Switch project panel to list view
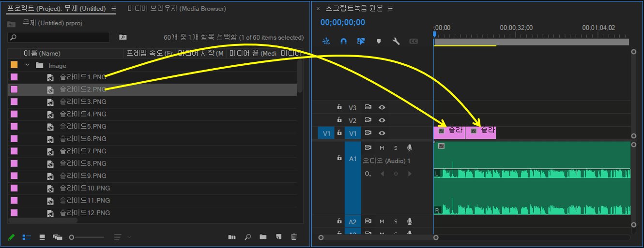Viewport: 644px width, 248px height. pos(27,237)
